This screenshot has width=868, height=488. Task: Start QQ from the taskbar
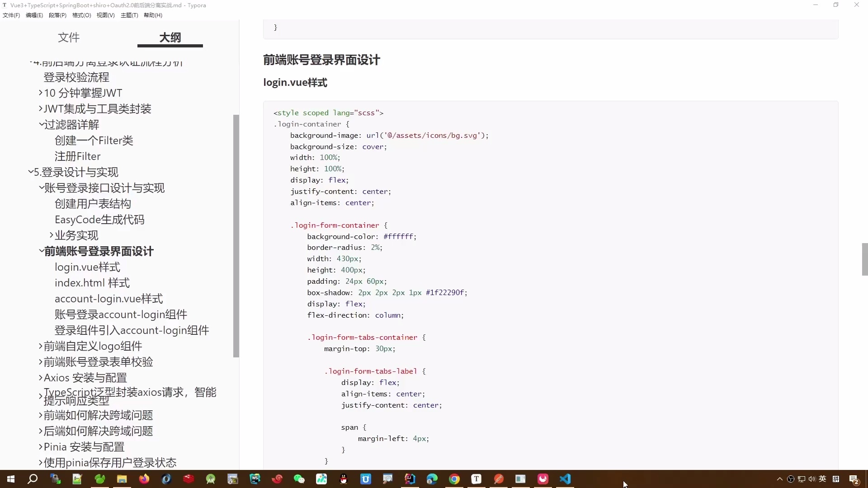(344, 479)
